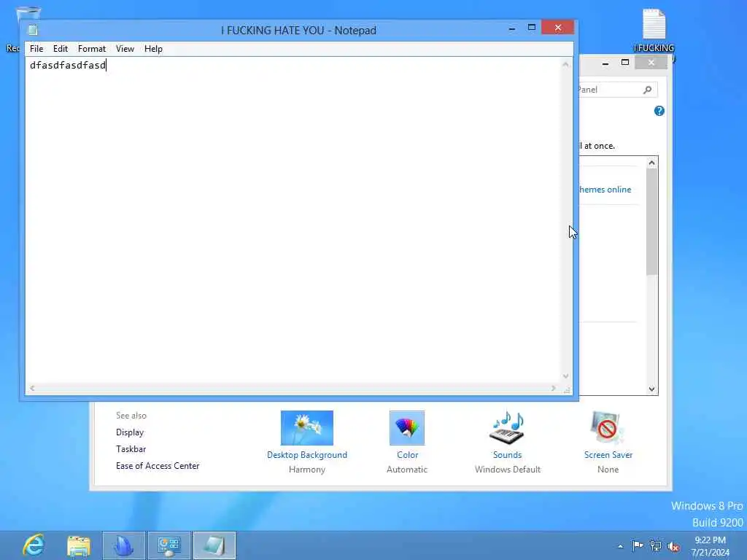This screenshot has width=747, height=560.
Task: Open the File menu in Notepad
Action: [36, 49]
